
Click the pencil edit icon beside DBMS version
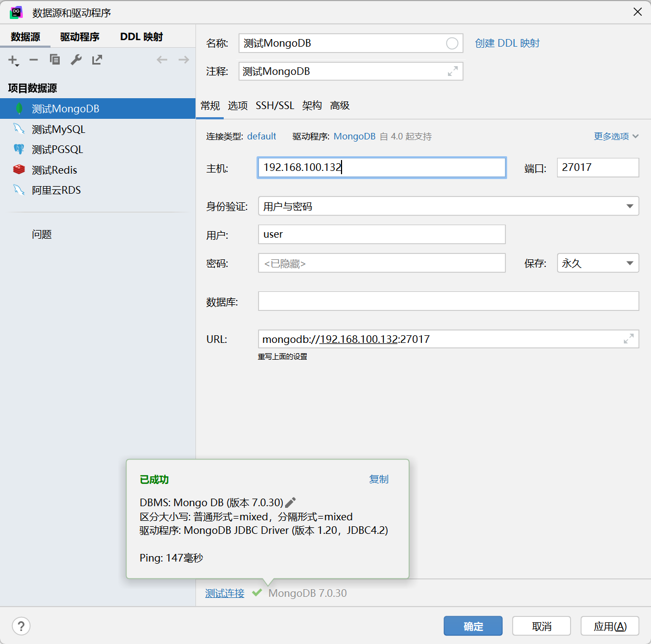tap(290, 502)
